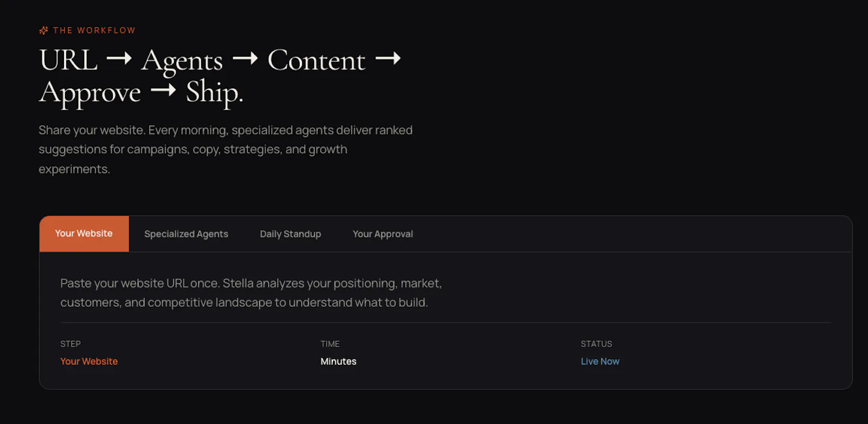The image size is (868, 424).
Task: Click the orange Your Website step value
Action: tap(89, 361)
